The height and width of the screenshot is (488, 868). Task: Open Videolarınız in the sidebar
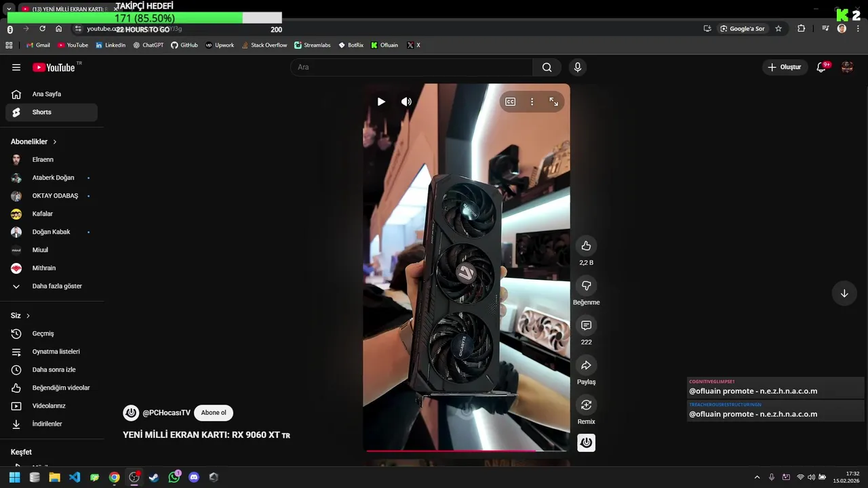(52, 406)
